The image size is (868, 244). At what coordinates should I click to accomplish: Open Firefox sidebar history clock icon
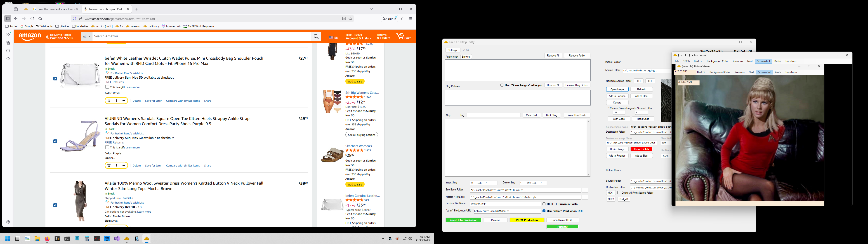(8, 51)
